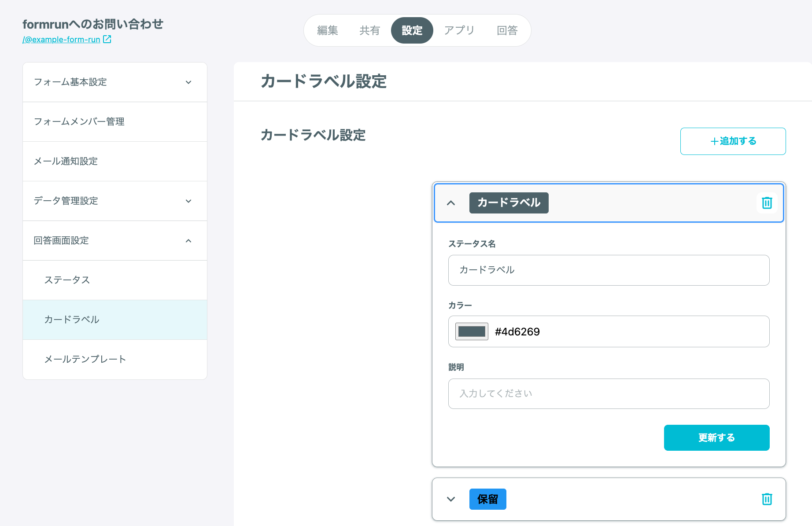The width and height of the screenshot is (812, 526).
Task: Collapse 回答画面設定 section
Action: 115,241
